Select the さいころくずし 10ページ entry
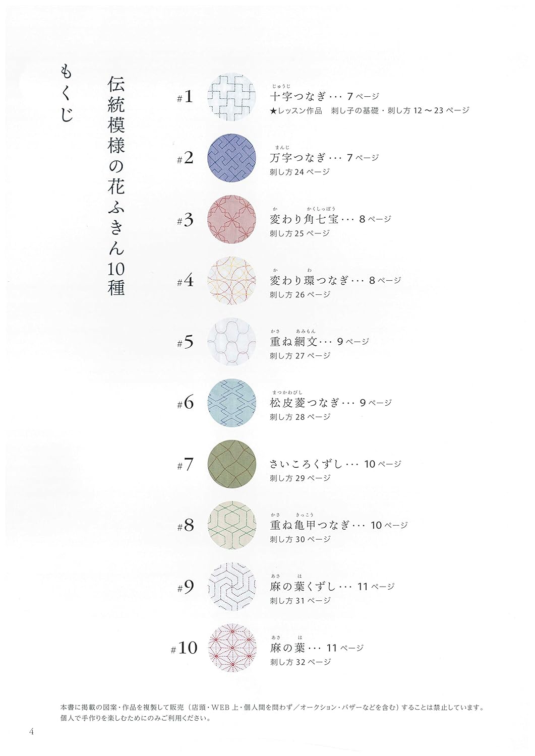Viewport: 535px width, 756px height. 335,464
